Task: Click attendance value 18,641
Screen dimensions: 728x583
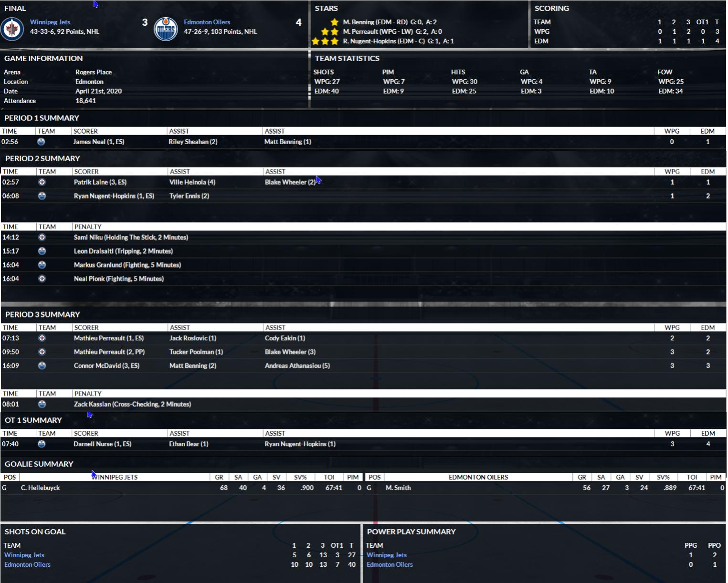Action: (85, 101)
